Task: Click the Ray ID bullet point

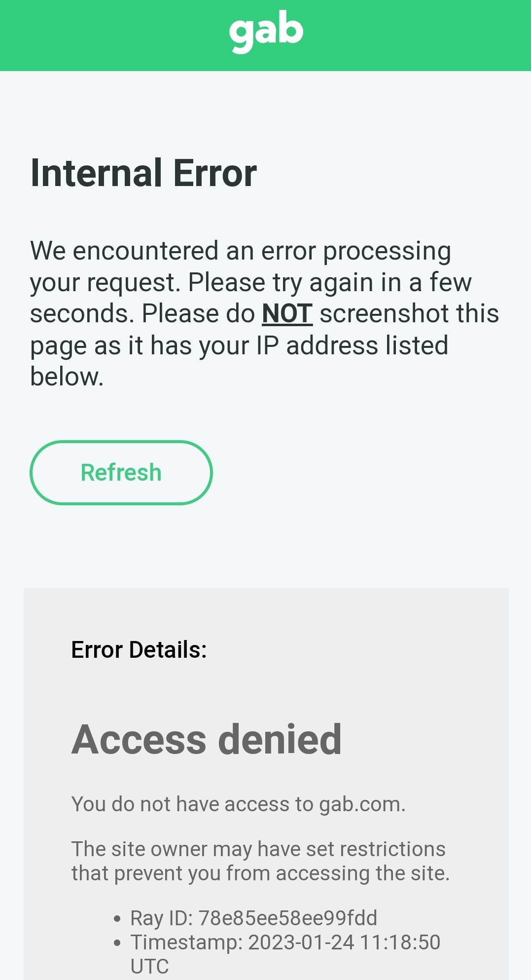Action: (117, 919)
